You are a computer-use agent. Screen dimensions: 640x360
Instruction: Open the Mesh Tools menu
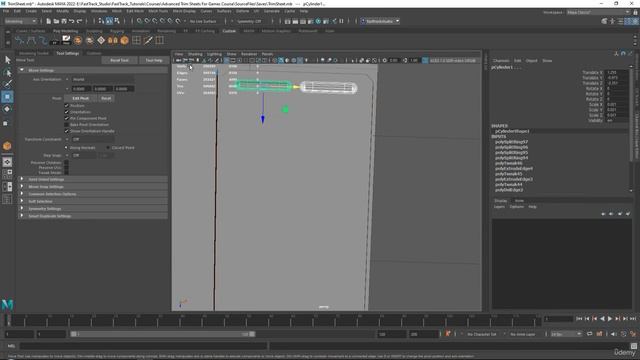tap(158, 11)
